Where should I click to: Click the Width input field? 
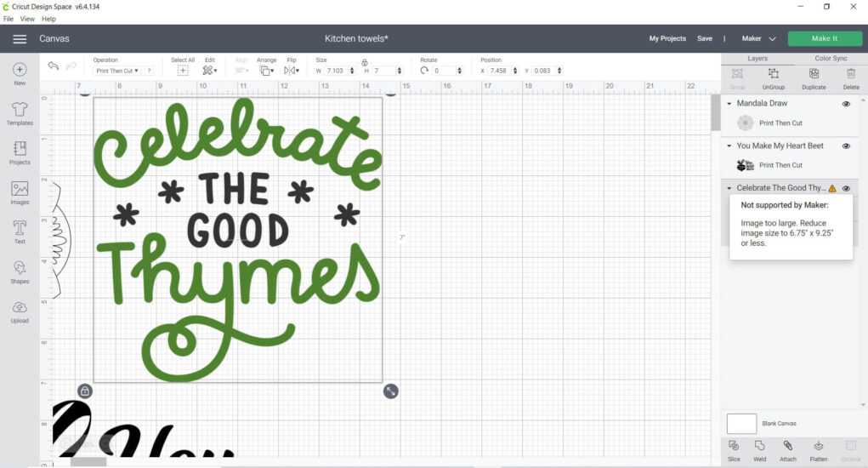tap(336, 71)
